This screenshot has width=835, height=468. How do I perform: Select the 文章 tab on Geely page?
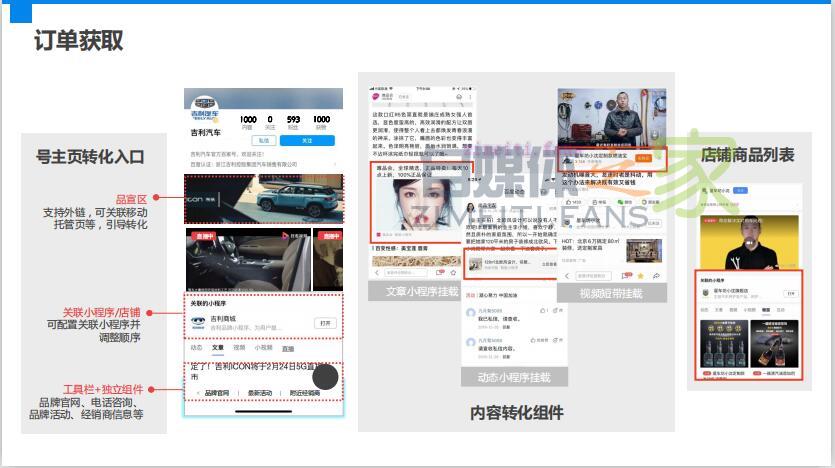click(218, 348)
